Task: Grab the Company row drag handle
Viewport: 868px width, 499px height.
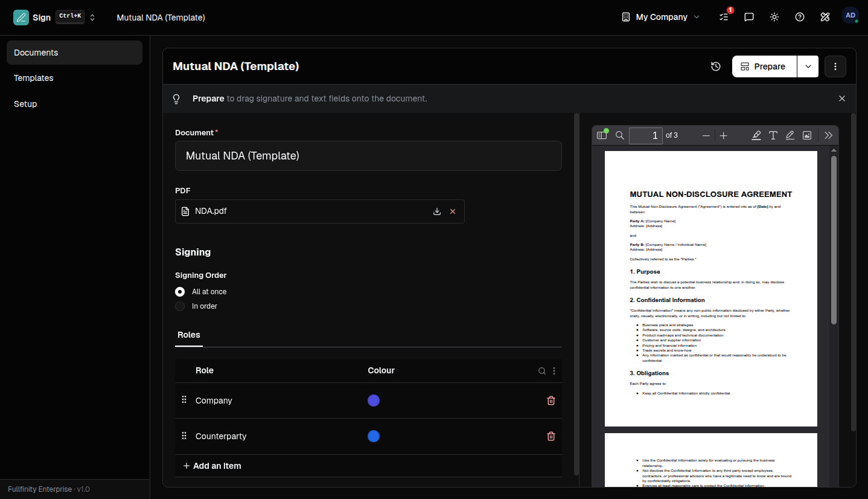Action: (x=184, y=400)
